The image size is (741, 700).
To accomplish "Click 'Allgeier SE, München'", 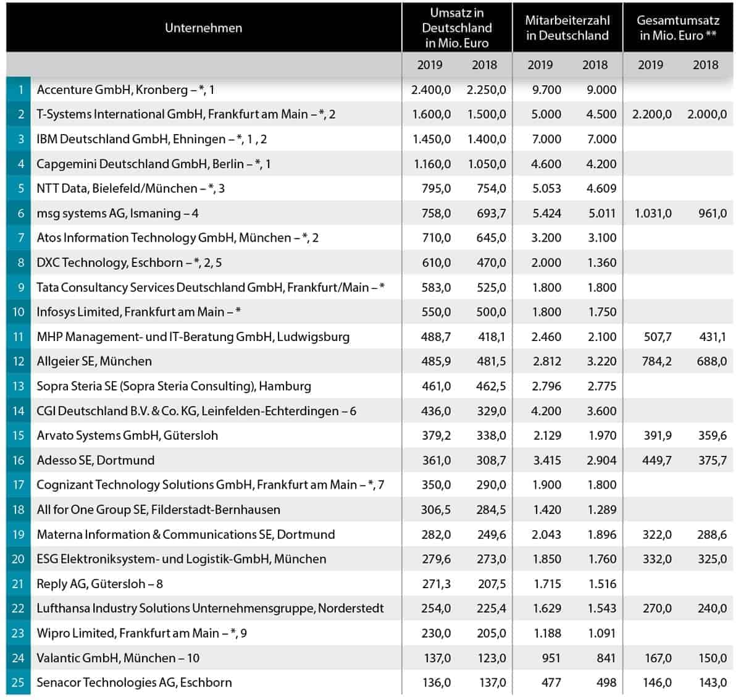I will click(x=94, y=361).
